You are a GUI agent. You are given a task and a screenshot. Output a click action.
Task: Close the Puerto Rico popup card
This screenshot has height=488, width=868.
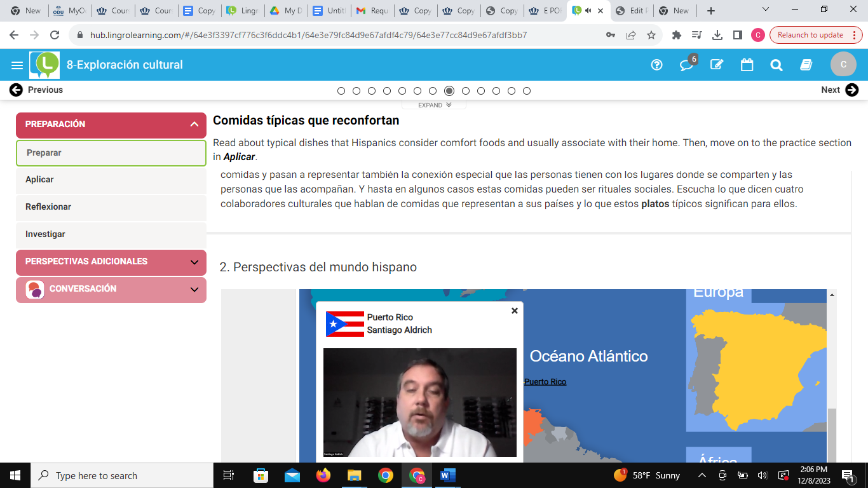tap(515, 311)
